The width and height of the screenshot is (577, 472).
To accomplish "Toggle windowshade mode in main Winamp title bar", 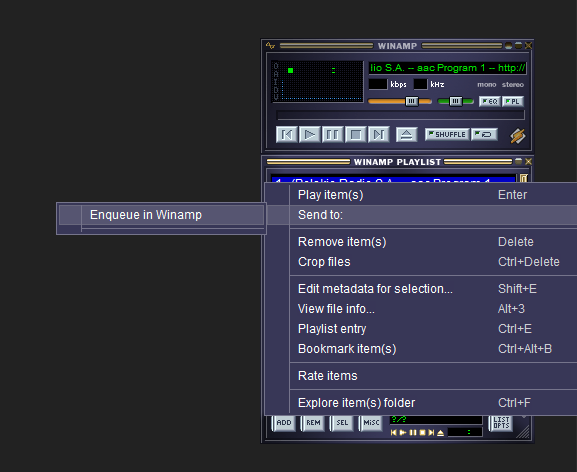I will click(x=518, y=45).
